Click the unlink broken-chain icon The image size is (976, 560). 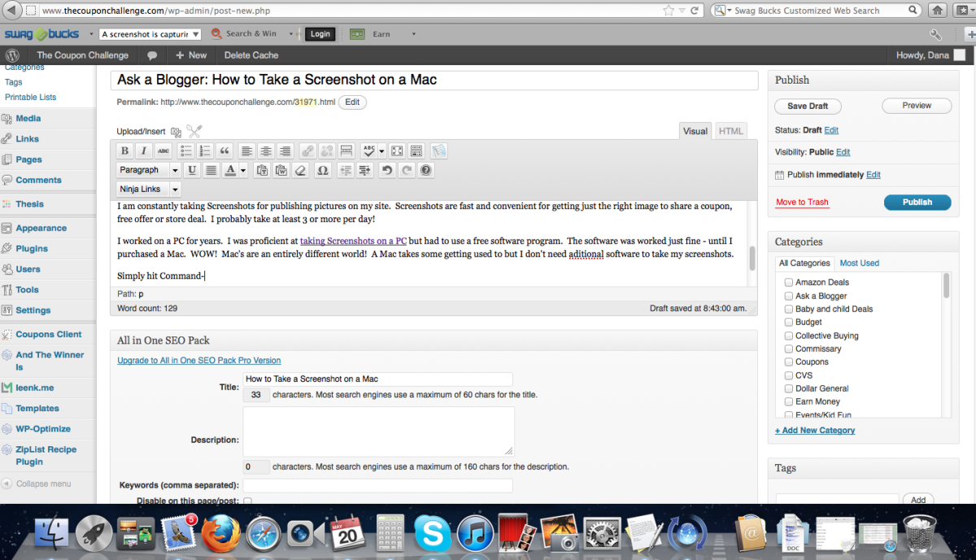[326, 150]
